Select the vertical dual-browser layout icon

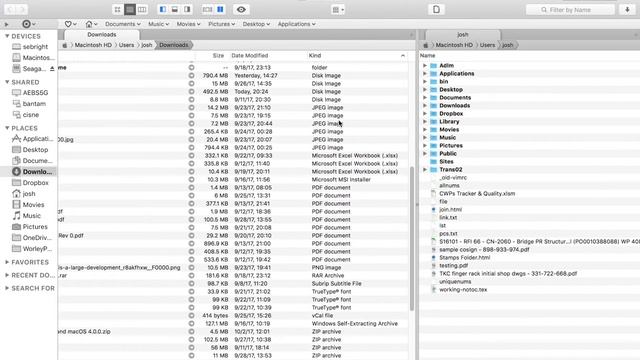pyautogui.click(x=220, y=9)
